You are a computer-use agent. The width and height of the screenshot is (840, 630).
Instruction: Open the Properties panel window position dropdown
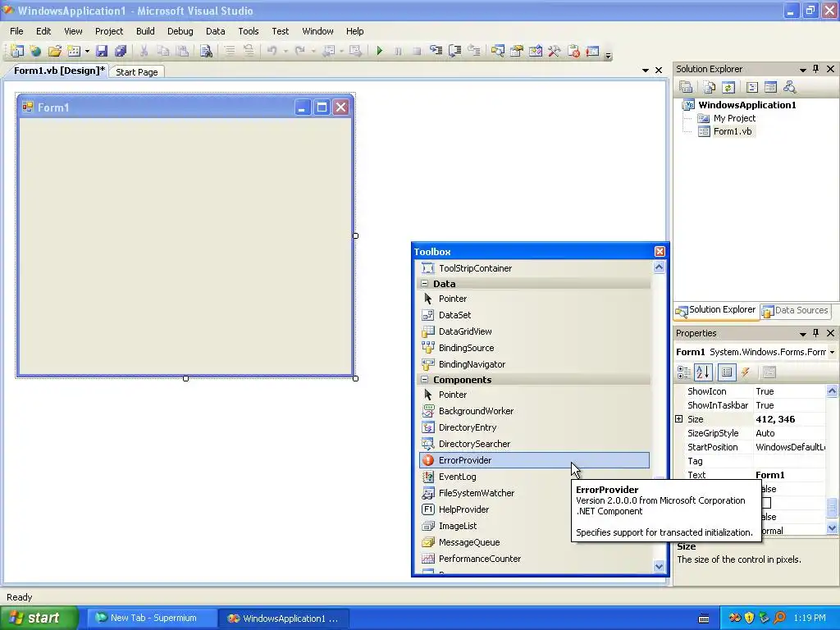[x=802, y=334]
